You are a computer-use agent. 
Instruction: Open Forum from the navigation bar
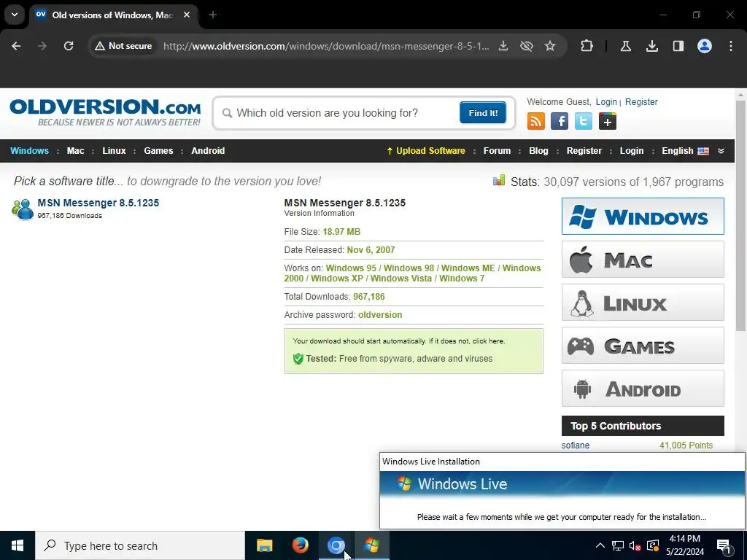point(497,151)
